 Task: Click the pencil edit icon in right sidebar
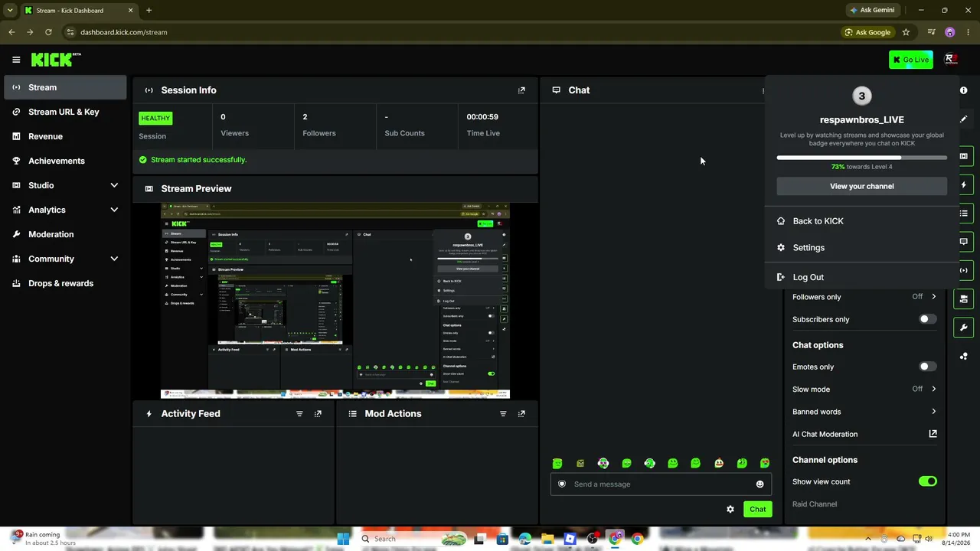[963, 119]
